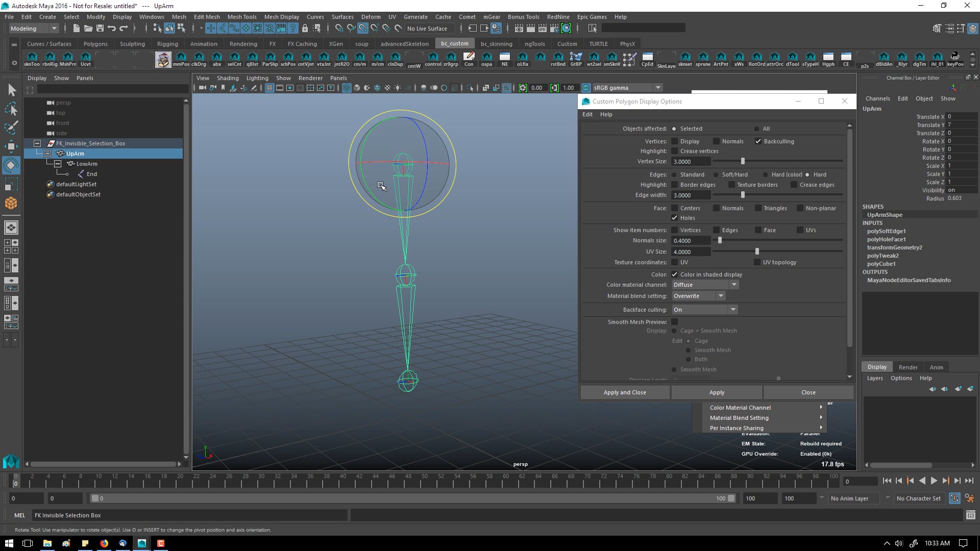Click the UpArm item in outliner
980x551 pixels.
(x=75, y=154)
